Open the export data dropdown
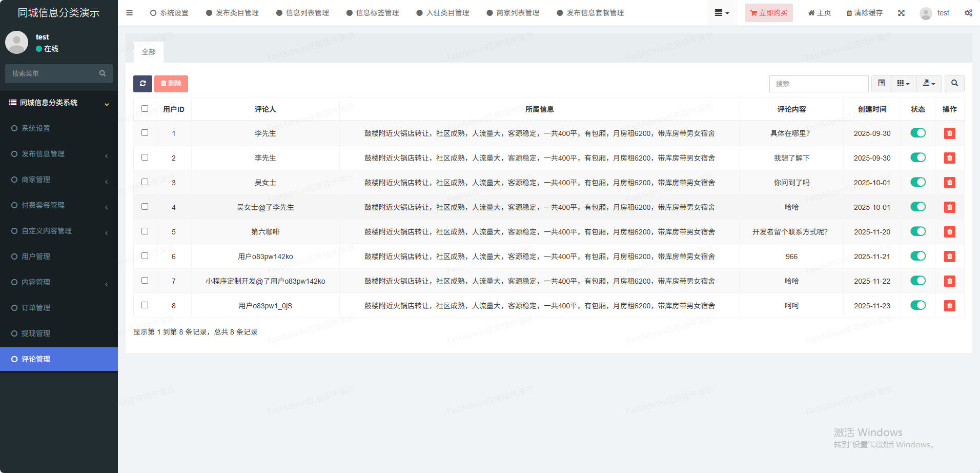The width and height of the screenshot is (980, 473). coord(929,84)
